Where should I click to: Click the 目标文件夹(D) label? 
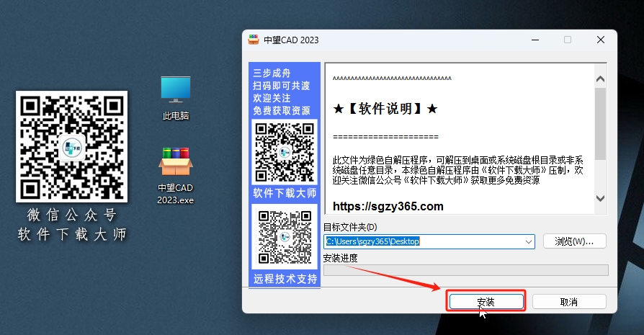point(350,227)
